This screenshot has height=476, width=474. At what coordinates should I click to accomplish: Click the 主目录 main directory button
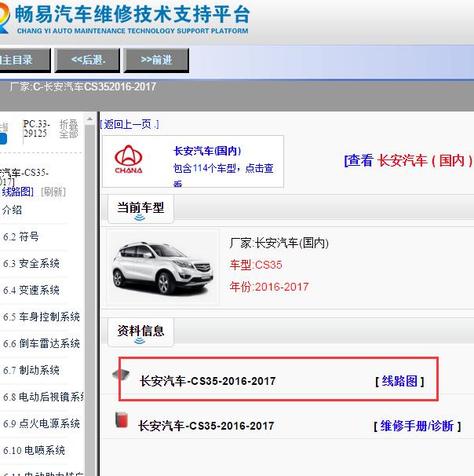point(24,60)
